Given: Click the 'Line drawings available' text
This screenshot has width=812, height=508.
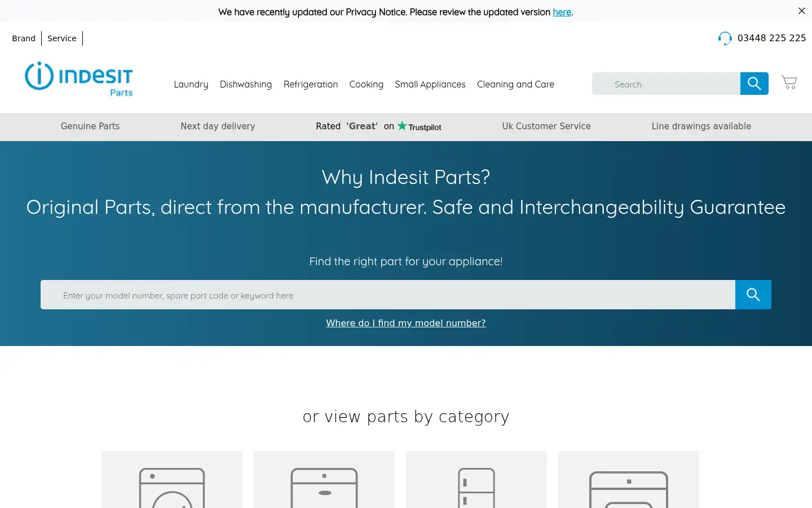Looking at the screenshot, I should [x=701, y=126].
